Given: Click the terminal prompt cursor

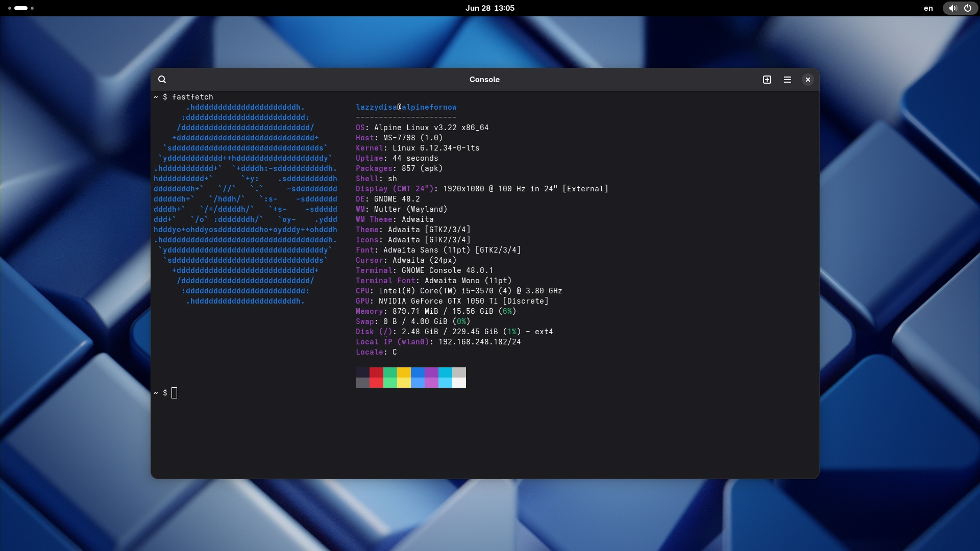Looking at the screenshot, I should pos(175,393).
